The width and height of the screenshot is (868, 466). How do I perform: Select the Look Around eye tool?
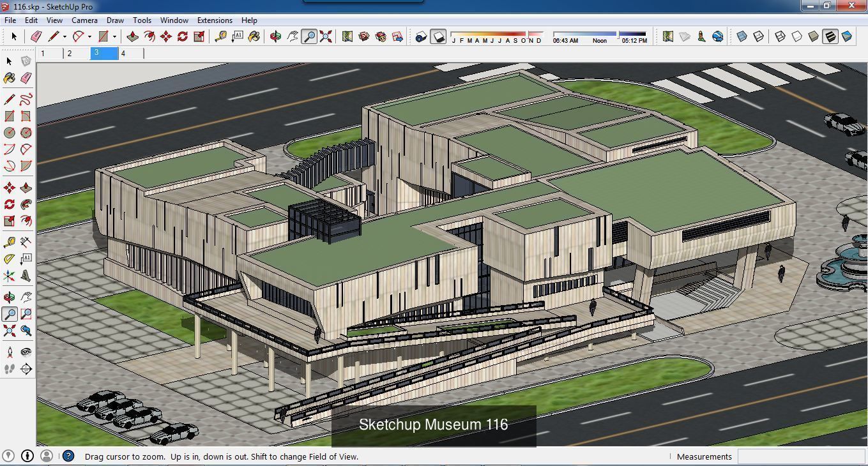pos(26,352)
